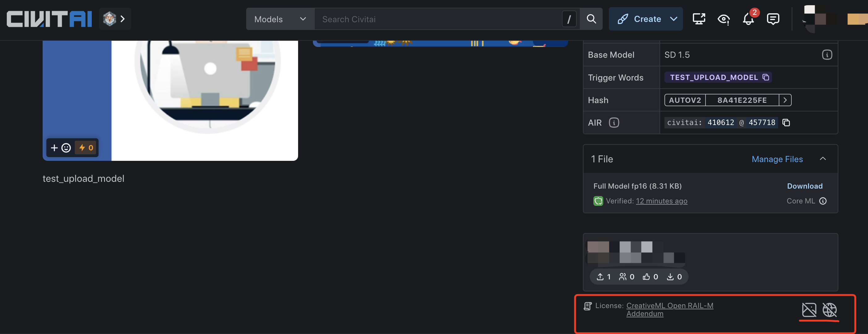Image resolution: width=868 pixels, height=334 pixels.
Task: Click the uploads count stat icon
Action: coord(600,277)
